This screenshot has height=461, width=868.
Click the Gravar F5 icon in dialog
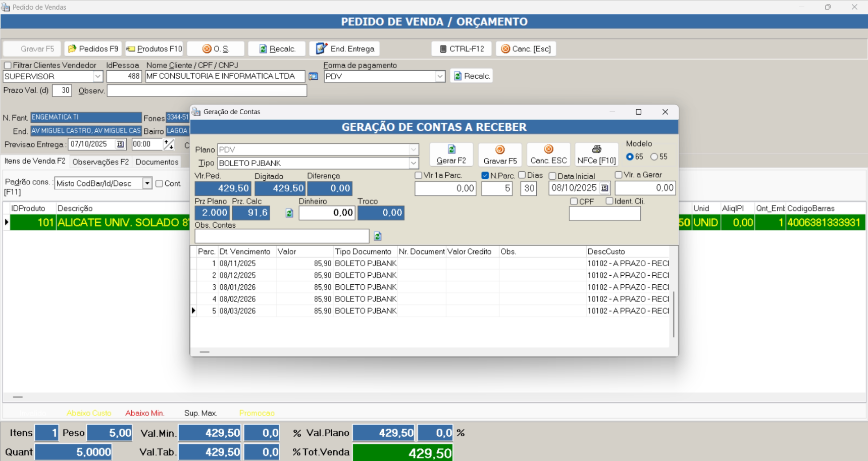tap(500, 150)
